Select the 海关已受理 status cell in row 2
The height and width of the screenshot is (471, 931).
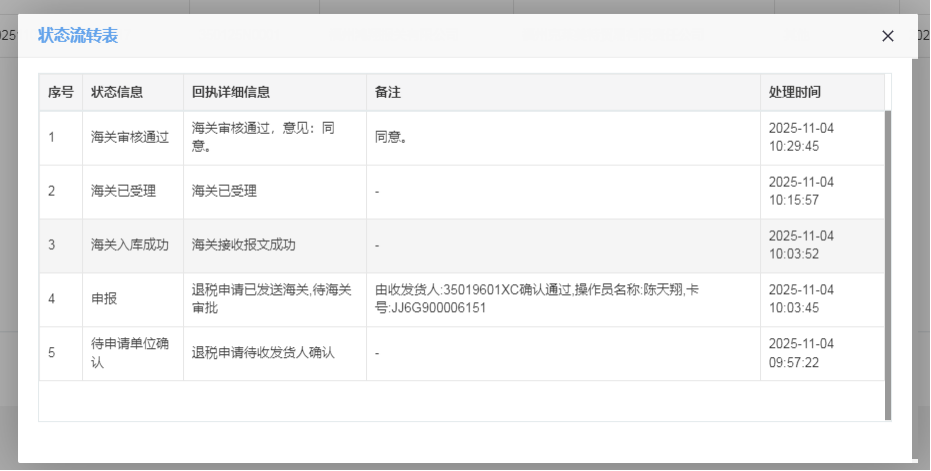[x=123, y=191]
